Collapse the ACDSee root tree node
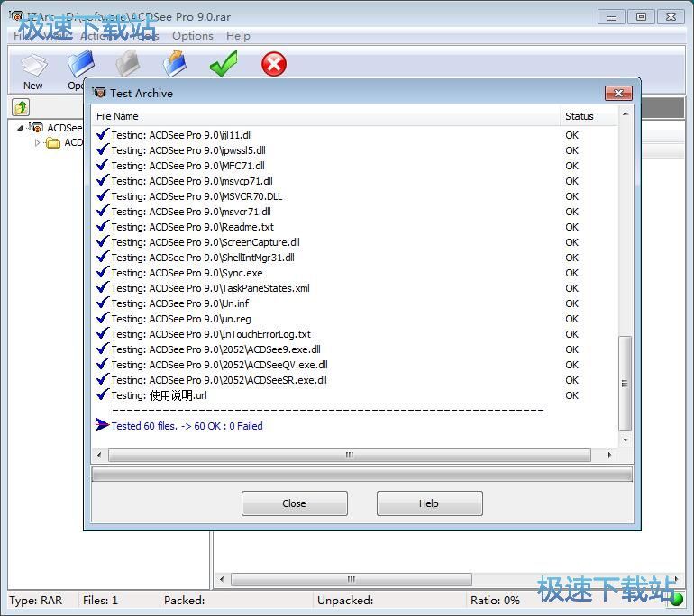694x616 pixels. 21,128
